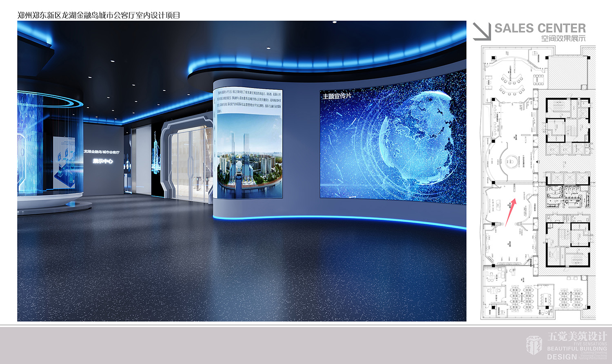Click the diagonal arrow beside SALES CENTER
This screenshot has height=364, width=612.
tap(482, 31)
